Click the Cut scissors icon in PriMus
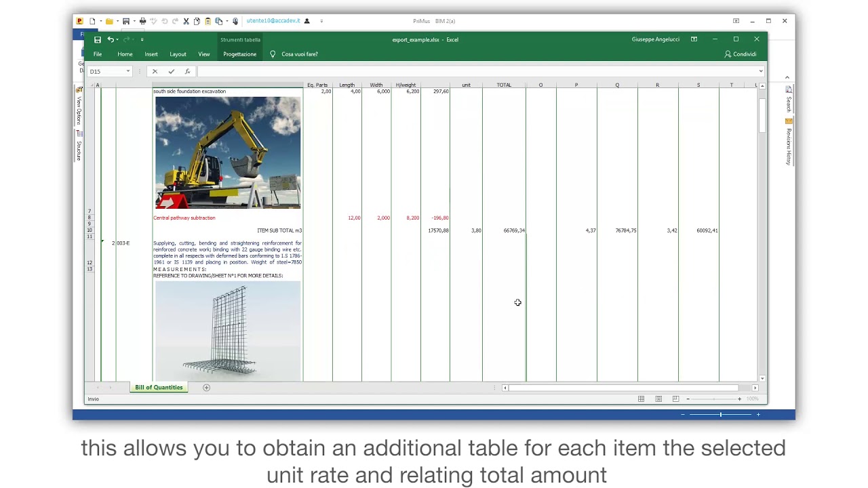This screenshot has height=488, width=868. tap(186, 21)
